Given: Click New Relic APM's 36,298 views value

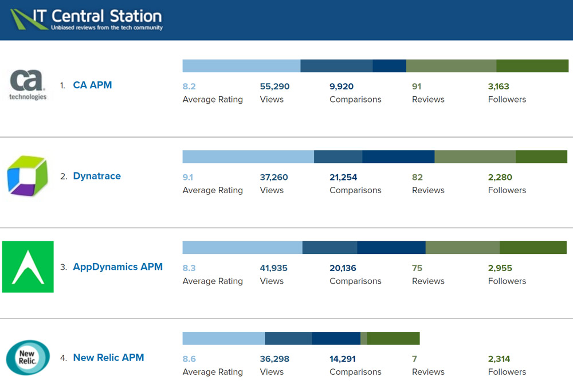Looking at the screenshot, I should pyautogui.click(x=275, y=359).
